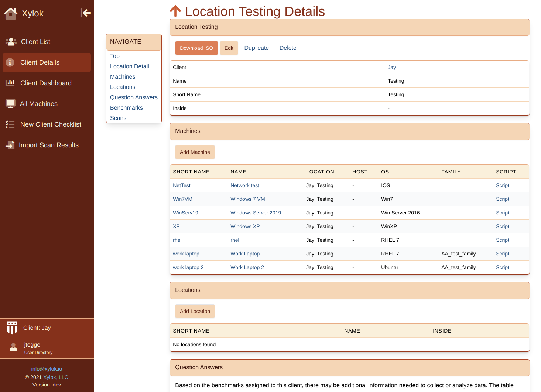The height and width of the screenshot is (392, 541).
Task: Click the User Directory link
Action: (x=38, y=353)
